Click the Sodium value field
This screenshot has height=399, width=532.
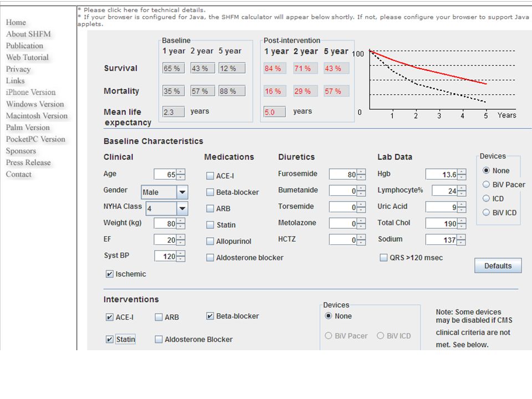[442, 240]
